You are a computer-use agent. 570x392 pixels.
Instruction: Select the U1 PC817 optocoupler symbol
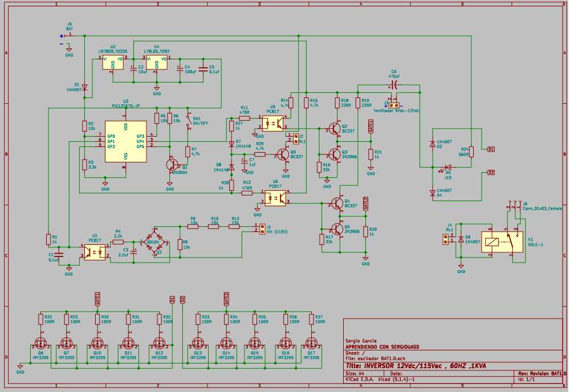coord(95,251)
